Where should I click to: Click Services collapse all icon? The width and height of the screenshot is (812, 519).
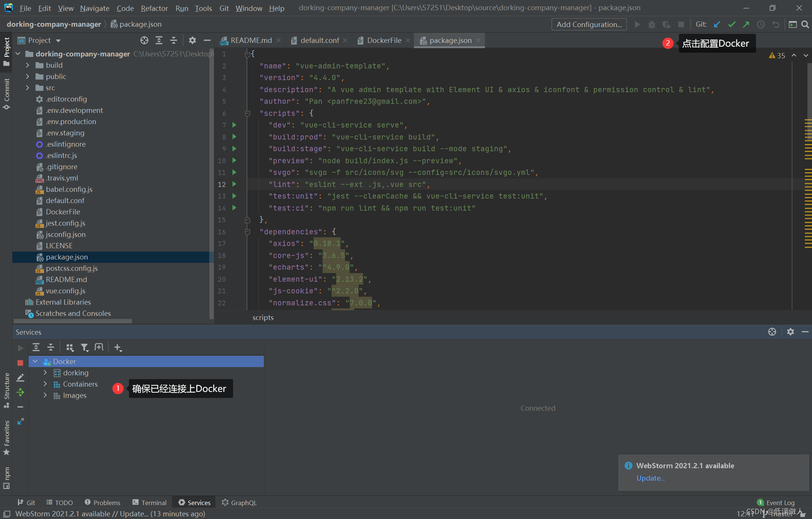[51, 347]
